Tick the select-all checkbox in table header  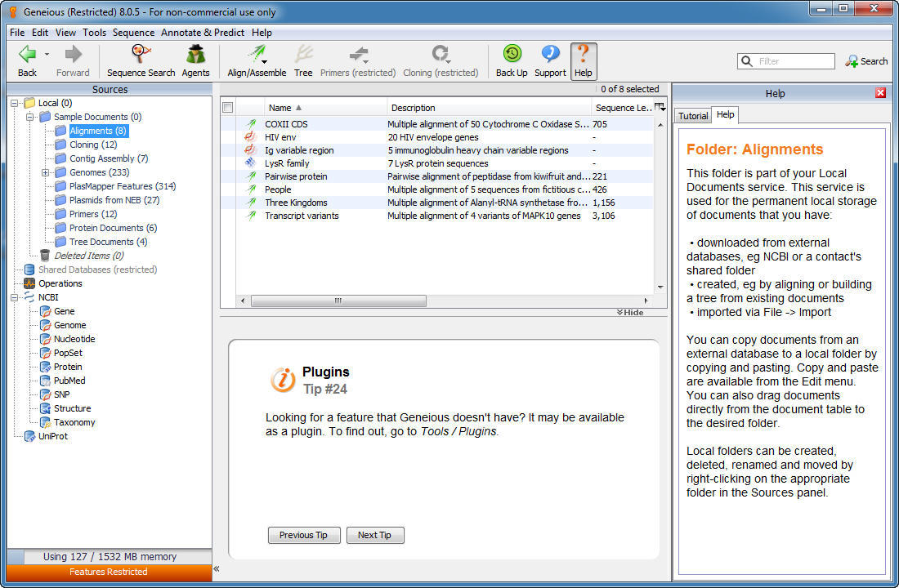point(228,108)
